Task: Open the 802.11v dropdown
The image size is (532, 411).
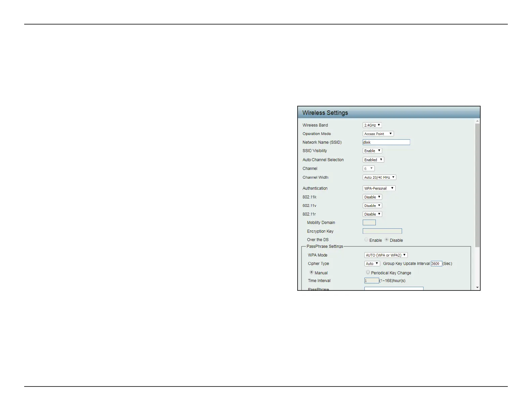Action: [372, 205]
